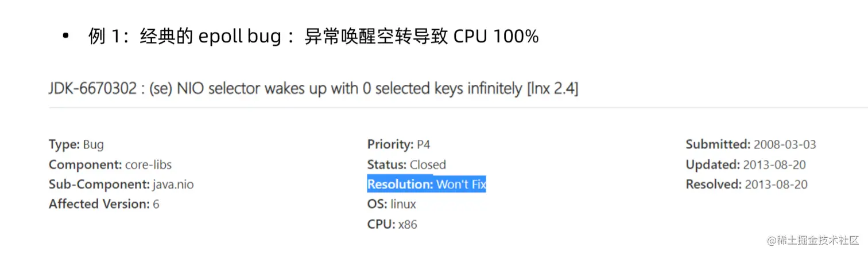Click the '[lnx 2.4]' tag in the bug title
The height and width of the screenshot is (255, 868).
tap(552, 89)
